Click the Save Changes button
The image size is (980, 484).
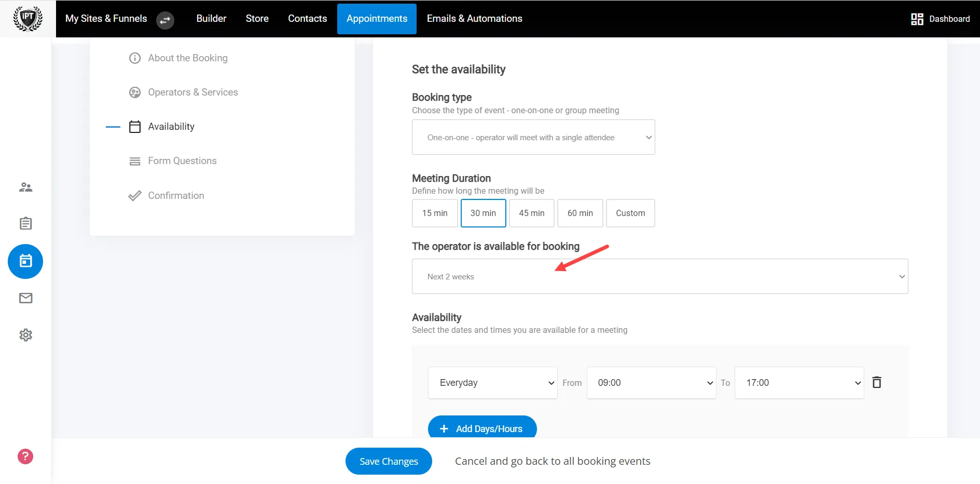click(x=389, y=461)
